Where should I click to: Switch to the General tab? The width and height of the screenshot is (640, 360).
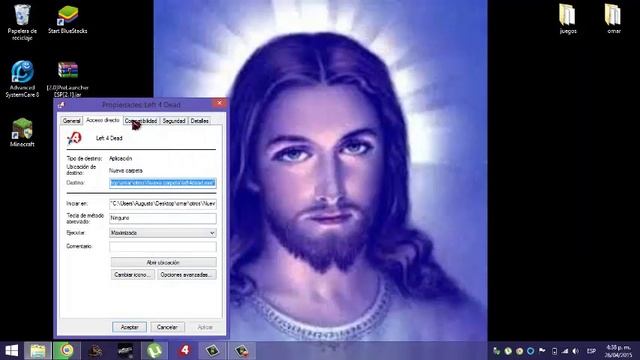click(71, 121)
